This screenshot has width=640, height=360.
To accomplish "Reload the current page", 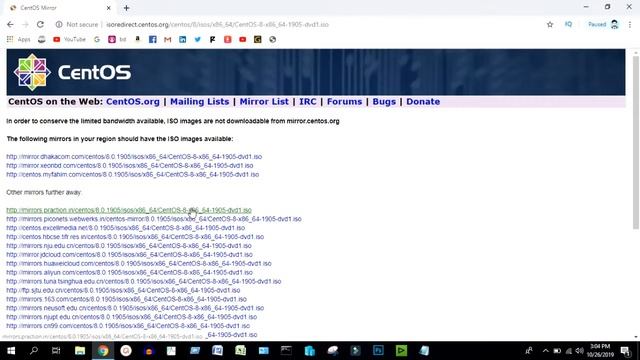I will (x=40, y=24).
